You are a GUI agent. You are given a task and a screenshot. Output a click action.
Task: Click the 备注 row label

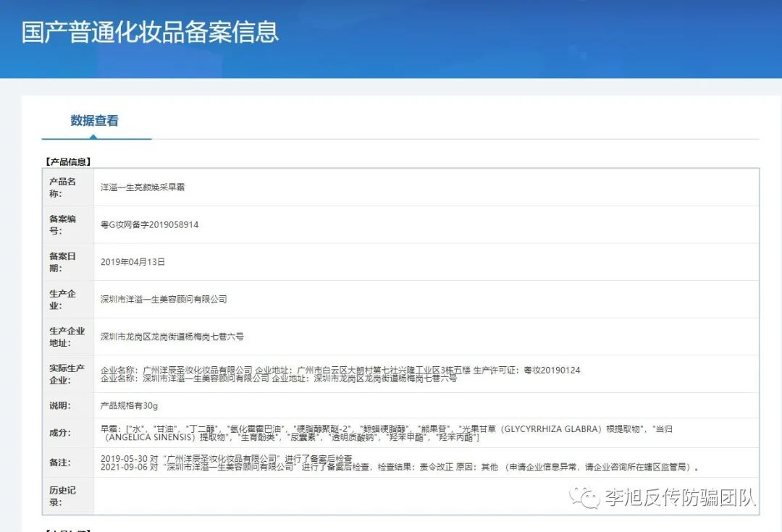pos(59,462)
